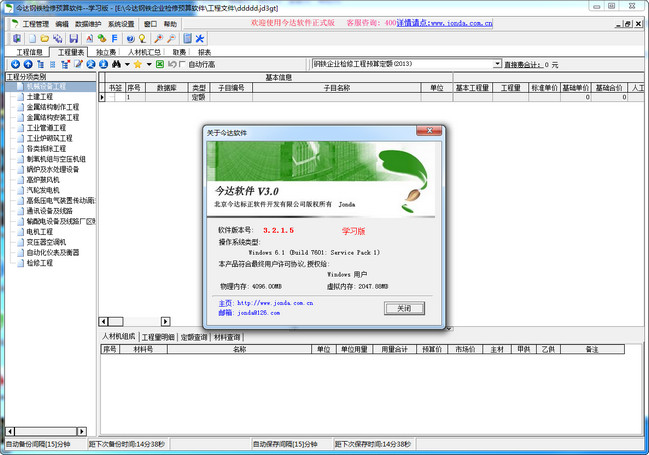Select 土建工程 in the category tree

pyautogui.click(x=40, y=97)
